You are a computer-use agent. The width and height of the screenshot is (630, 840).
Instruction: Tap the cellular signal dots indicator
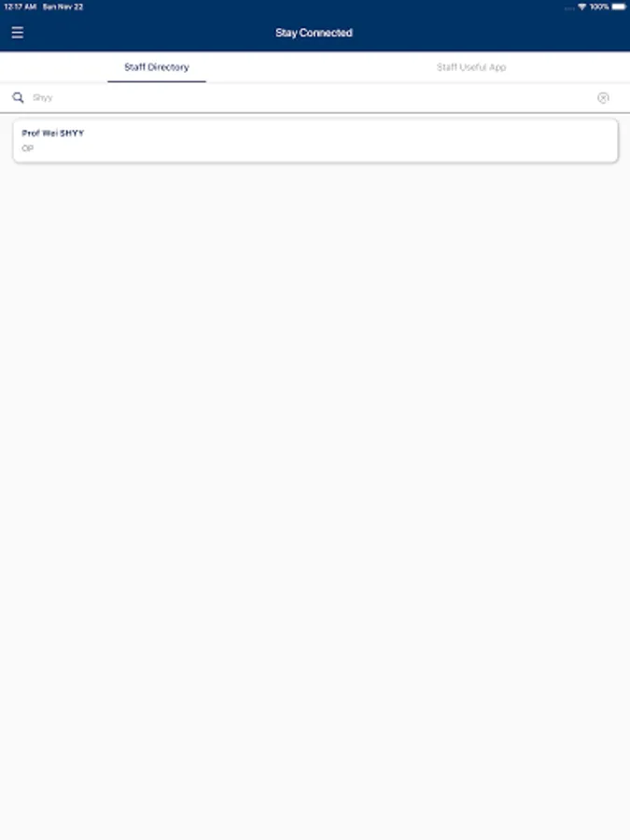pos(569,8)
